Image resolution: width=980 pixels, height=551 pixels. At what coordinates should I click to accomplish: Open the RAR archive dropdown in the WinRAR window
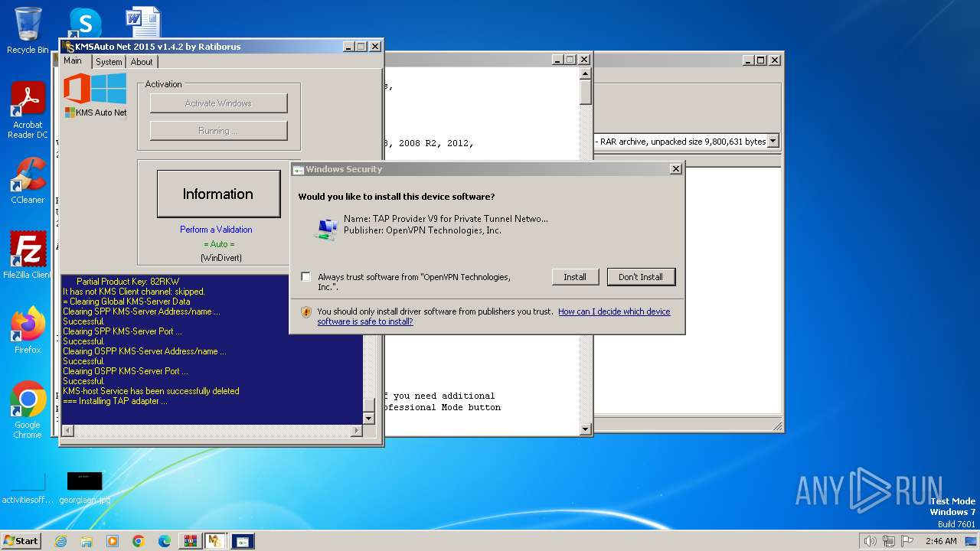[773, 141]
